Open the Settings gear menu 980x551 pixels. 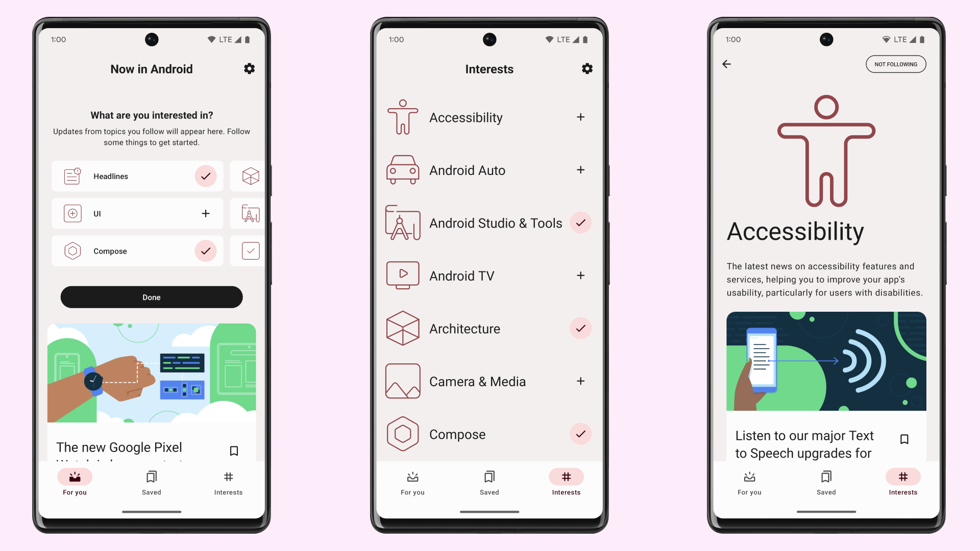248,69
